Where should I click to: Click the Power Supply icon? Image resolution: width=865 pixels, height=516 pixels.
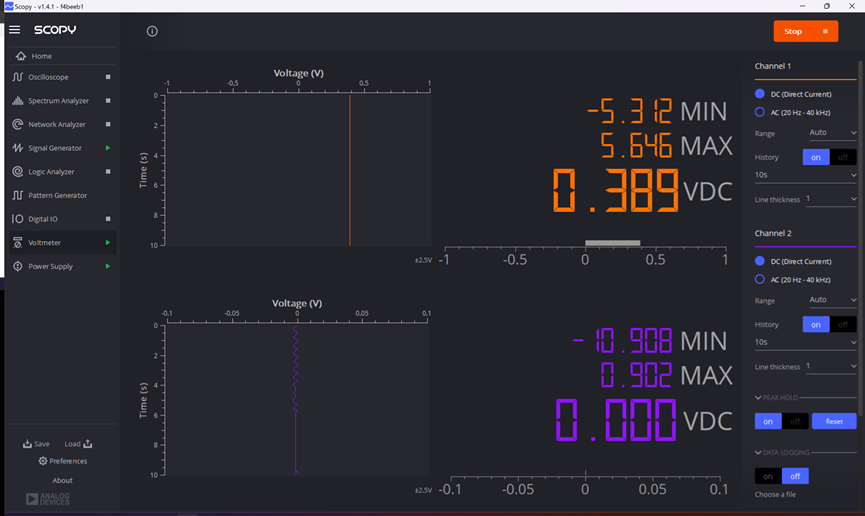(x=18, y=267)
